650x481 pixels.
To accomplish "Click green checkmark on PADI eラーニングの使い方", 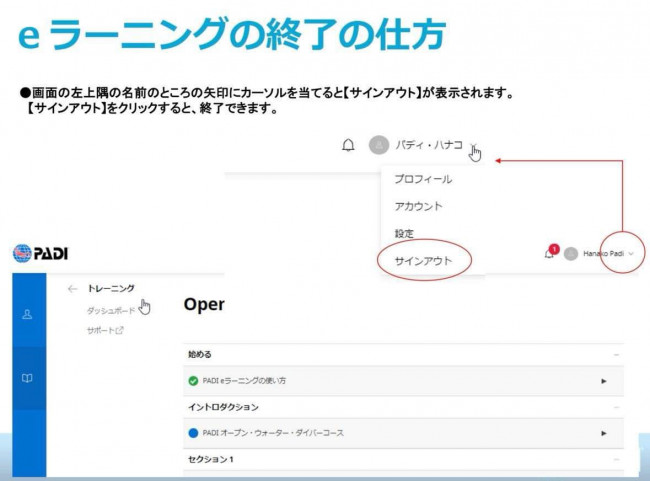I will click(193, 381).
